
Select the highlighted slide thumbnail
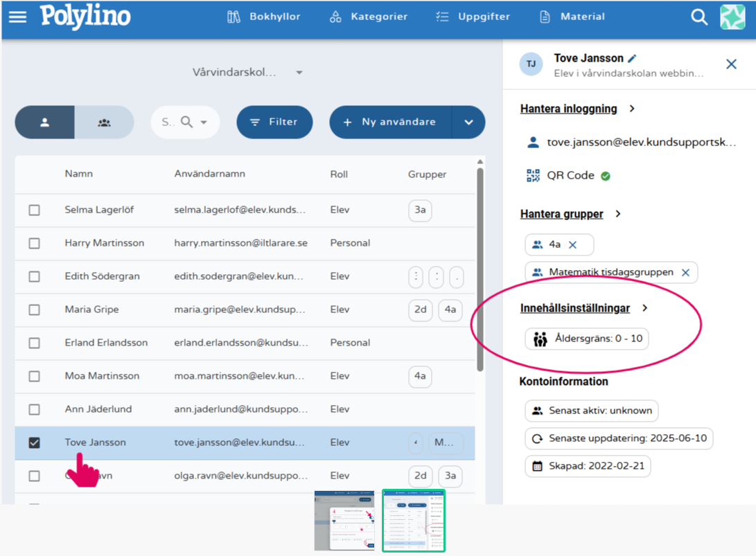pyautogui.click(x=414, y=521)
